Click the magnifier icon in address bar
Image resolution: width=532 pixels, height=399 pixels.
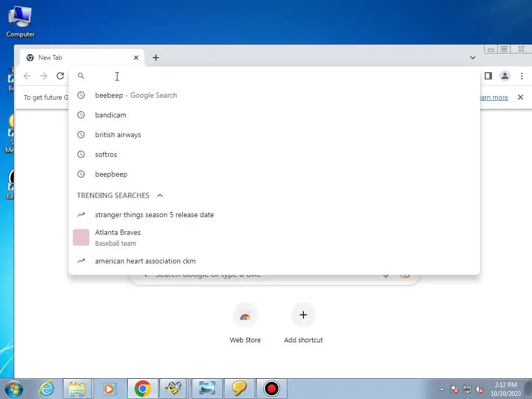pos(81,76)
